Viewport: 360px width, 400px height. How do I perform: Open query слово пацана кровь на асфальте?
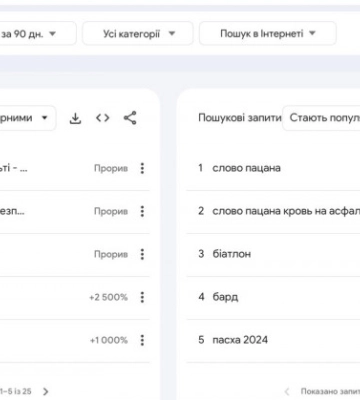(286, 211)
